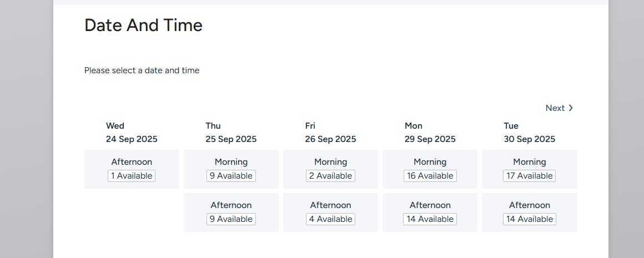The width and height of the screenshot is (644, 258).
Task: Pick Thursday 25 Sep Afternoon slot
Action: tap(232, 213)
